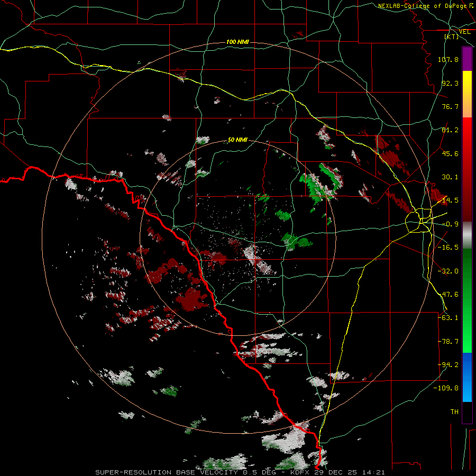Screen dimensions: 476x476
Task: Select the 61.2 scale value
Action: (450, 130)
